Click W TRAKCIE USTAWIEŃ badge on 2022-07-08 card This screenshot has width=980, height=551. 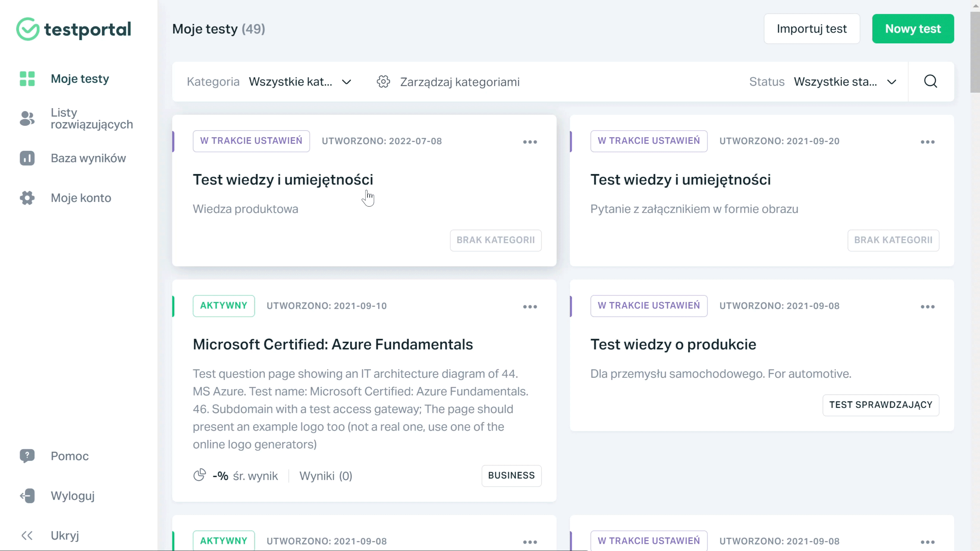click(251, 141)
